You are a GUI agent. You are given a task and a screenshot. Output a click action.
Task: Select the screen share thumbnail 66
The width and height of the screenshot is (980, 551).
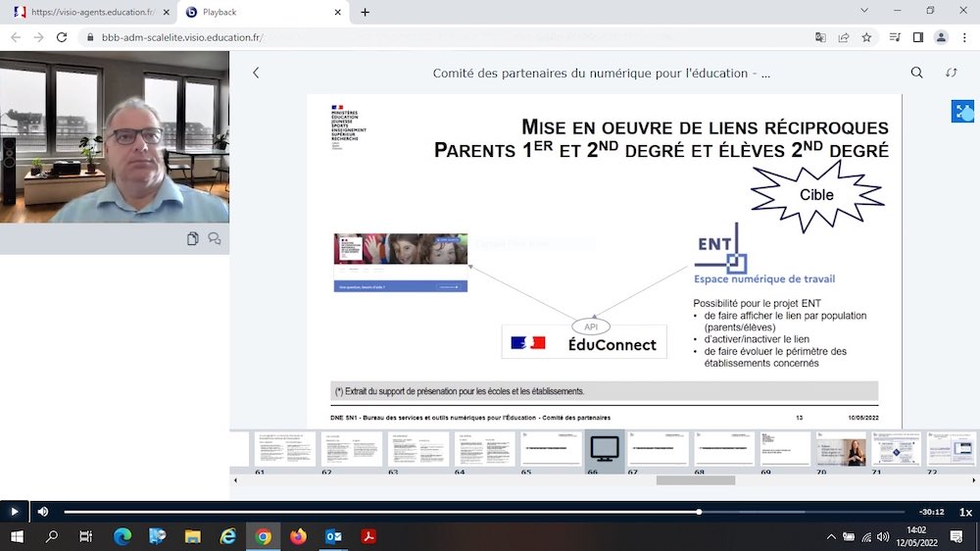(605, 450)
